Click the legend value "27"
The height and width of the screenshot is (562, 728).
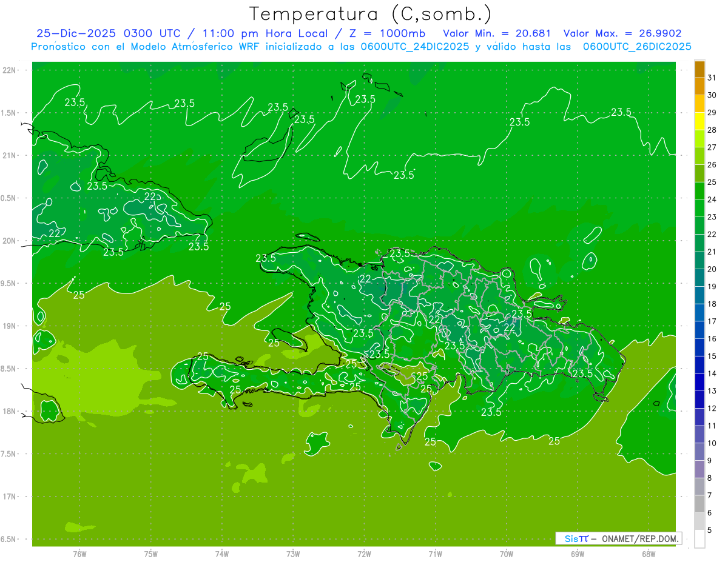pyautogui.click(x=712, y=147)
